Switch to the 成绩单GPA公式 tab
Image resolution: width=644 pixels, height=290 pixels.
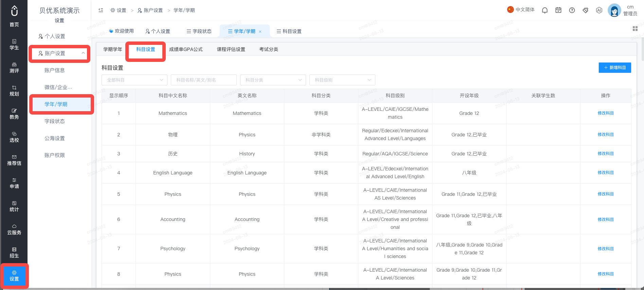click(x=186, y=49)
